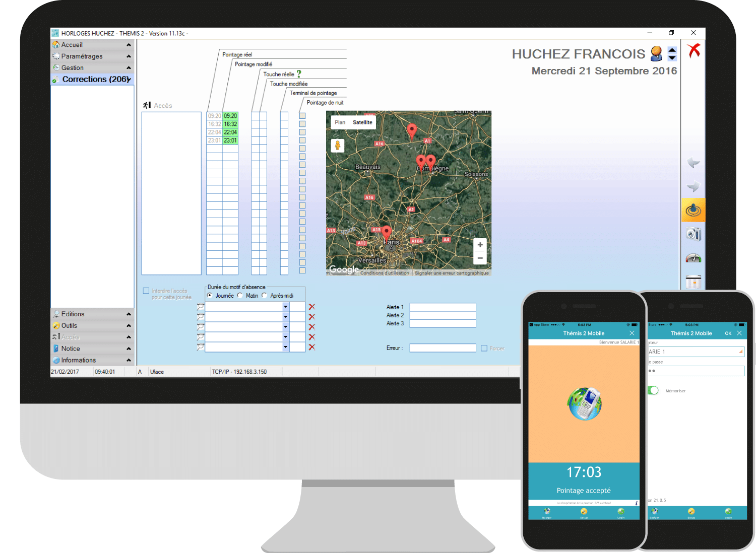Switch map to Plan view

tap(340, 122)
